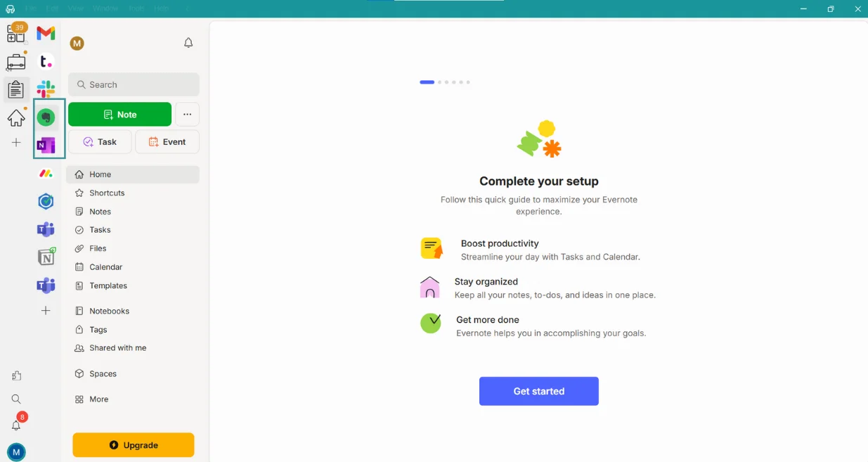Open the Tools menu
Screen dimensions: 868x462
click(x=136, y=8)
